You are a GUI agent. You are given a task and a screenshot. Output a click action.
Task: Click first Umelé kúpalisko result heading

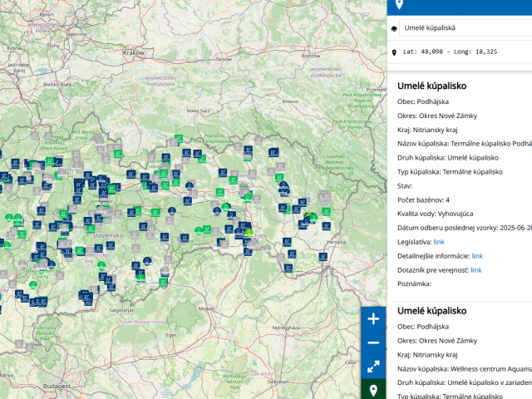[x=431, y=86]
